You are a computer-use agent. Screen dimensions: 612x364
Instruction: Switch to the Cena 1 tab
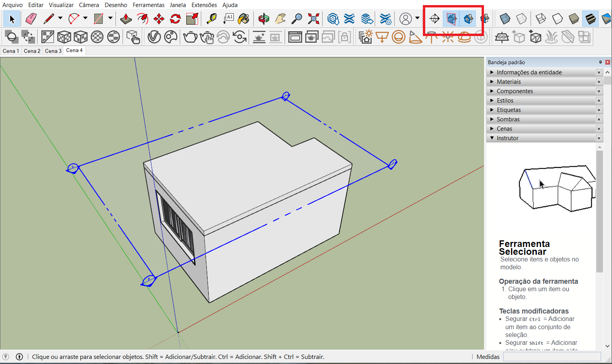click(x=11, y=51)
